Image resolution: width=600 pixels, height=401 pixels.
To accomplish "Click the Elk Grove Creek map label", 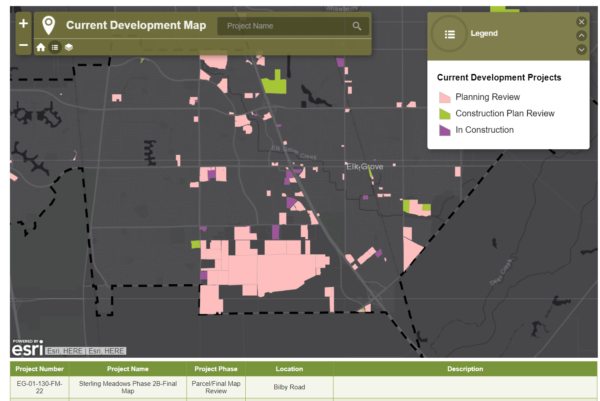I will click(294, 152).
